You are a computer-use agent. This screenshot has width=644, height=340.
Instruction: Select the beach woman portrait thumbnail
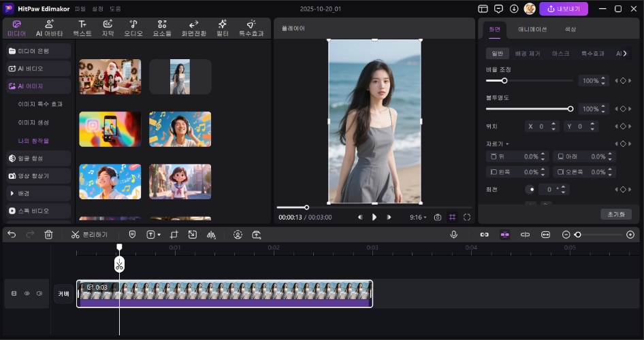(x=180, y=77)
